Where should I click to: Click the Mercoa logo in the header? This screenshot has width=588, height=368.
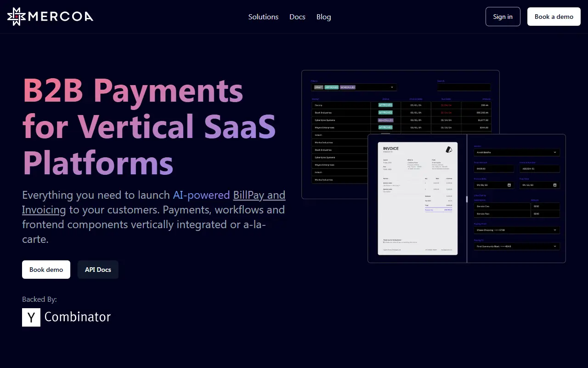[x=50, y=17]
